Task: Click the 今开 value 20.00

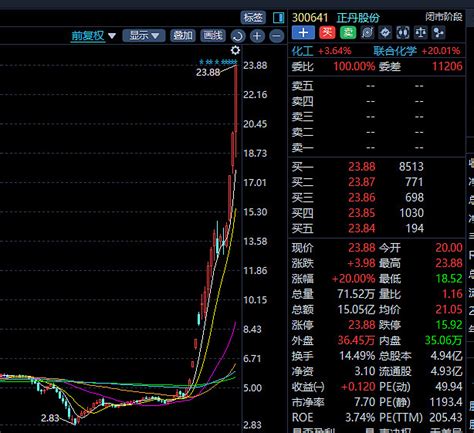Action: 449,248
